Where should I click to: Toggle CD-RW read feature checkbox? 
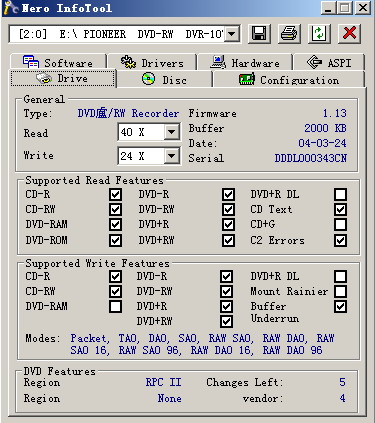click(x=115, y=209)
